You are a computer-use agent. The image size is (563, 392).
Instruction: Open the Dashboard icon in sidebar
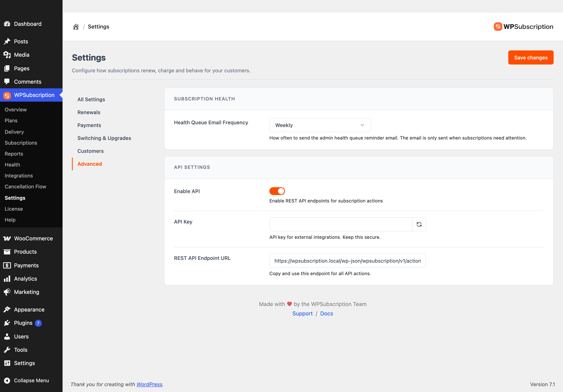click(7, 24)
